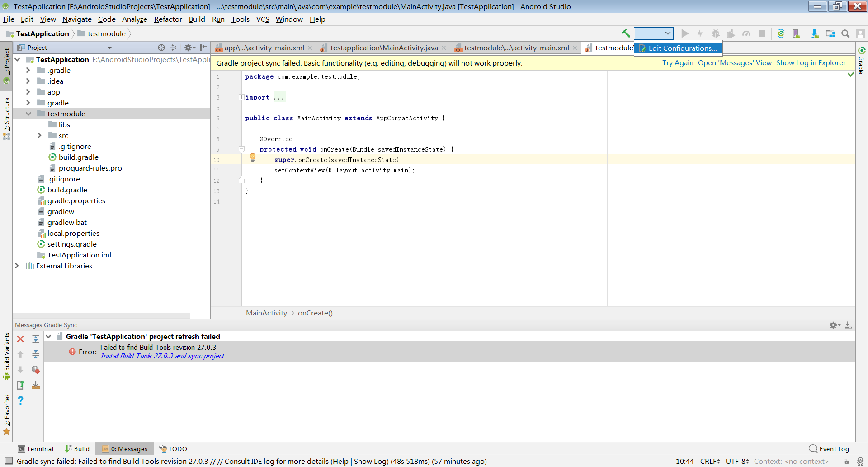Collapse the TestApplication root node
This screenshot has width=868, height=467.
(17, 59)
